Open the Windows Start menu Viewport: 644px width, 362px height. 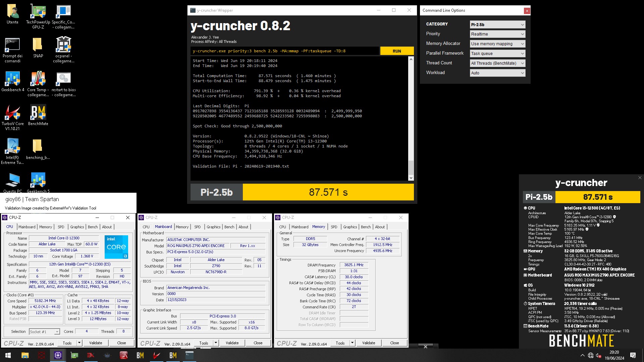[x=8, y=355]
